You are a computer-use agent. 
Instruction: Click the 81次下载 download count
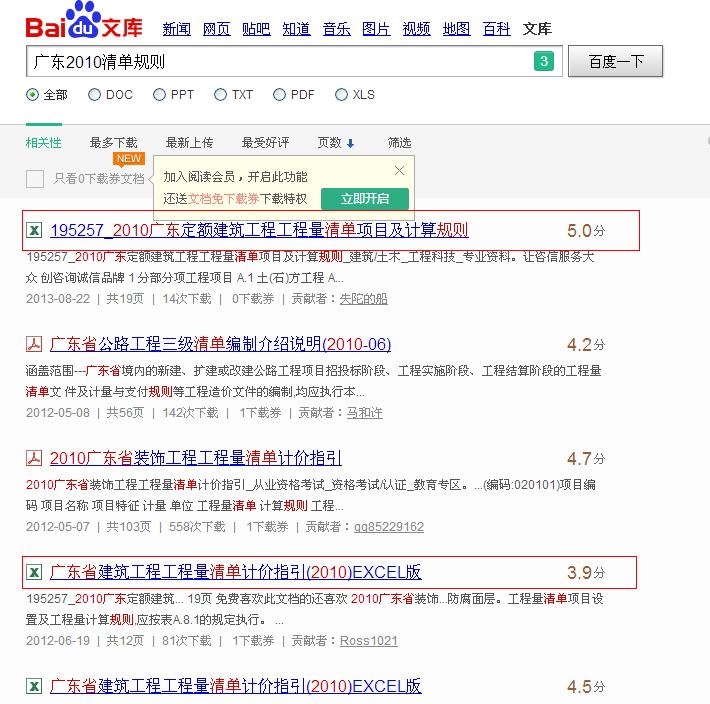[x=187, y=641]
